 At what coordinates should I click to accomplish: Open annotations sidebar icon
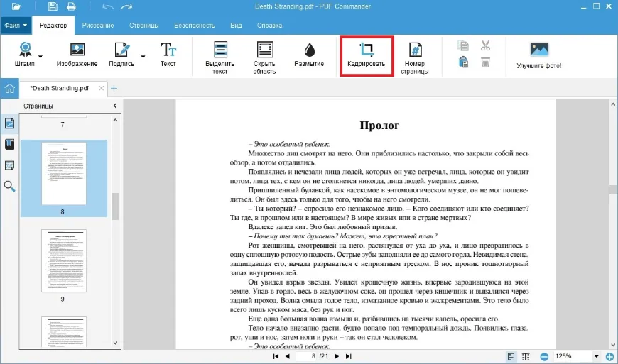point(9,165)
